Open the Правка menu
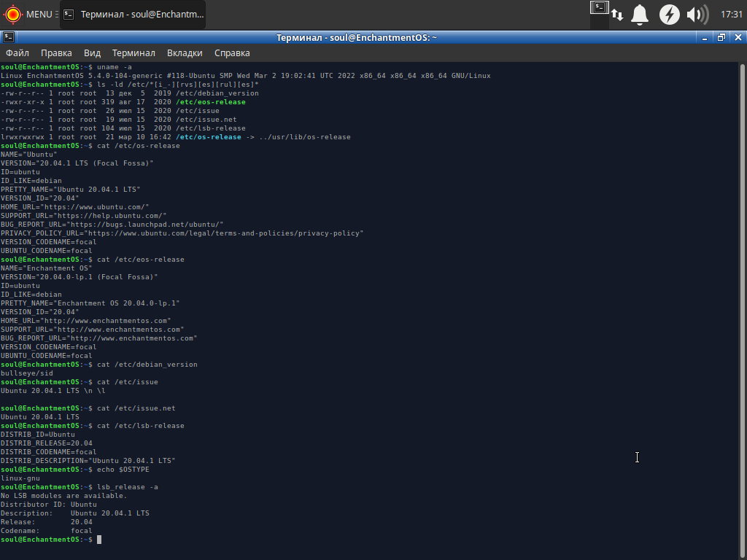This screenshot has height=560, width=747. pos(56,52)
